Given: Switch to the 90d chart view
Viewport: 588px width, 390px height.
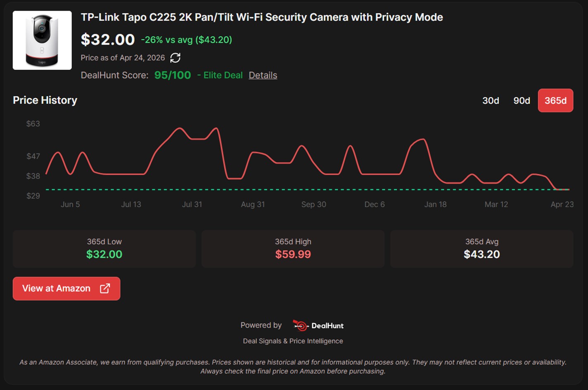Looking at the screenshot, I should click(522, 100).
